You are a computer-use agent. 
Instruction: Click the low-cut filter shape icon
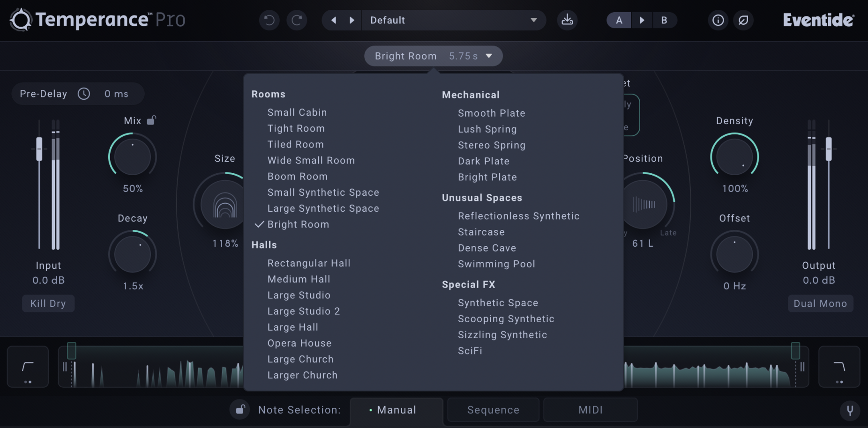(28, 367)
